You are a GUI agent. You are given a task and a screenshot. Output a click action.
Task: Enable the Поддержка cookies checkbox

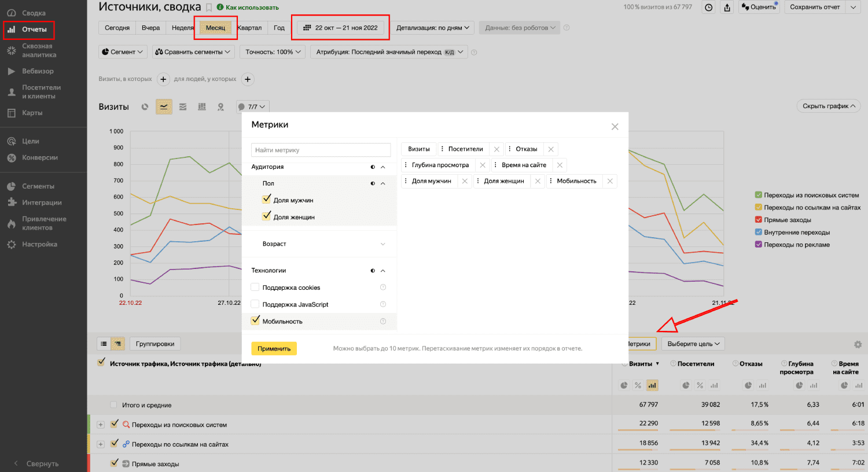255,287
